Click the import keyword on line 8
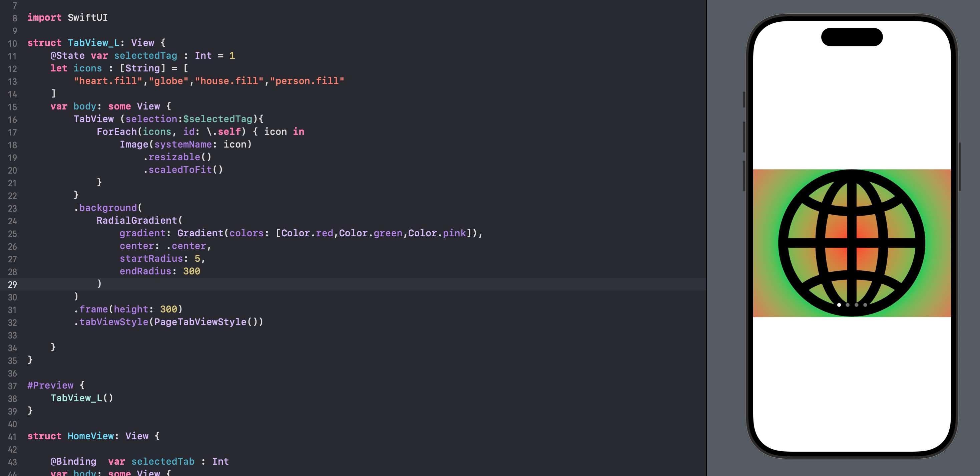980x476 pixels. point(44,17)
